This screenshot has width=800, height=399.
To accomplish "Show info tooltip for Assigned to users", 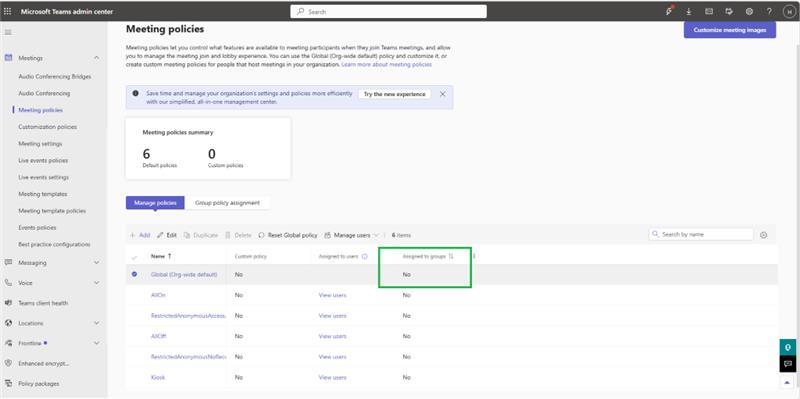I will 364,257.
